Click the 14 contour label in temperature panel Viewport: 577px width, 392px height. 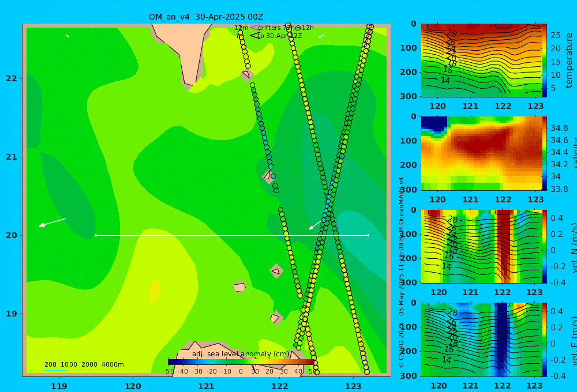tap(445, 80)
